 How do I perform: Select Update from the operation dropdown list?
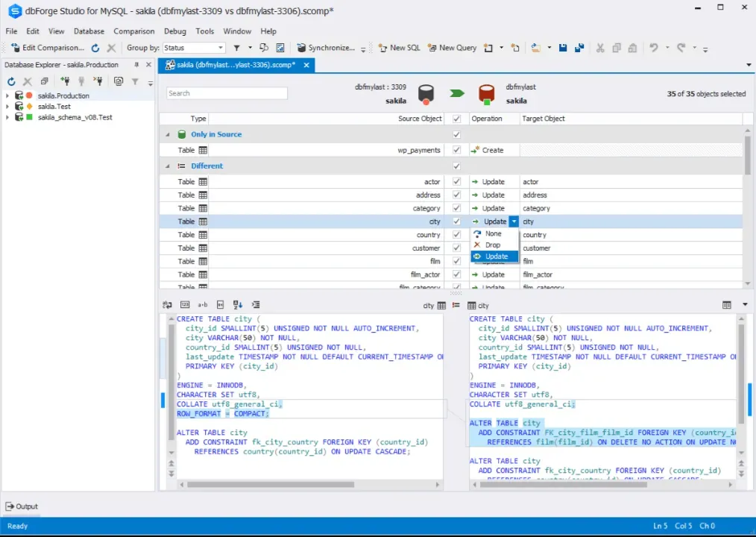(494, 257)
